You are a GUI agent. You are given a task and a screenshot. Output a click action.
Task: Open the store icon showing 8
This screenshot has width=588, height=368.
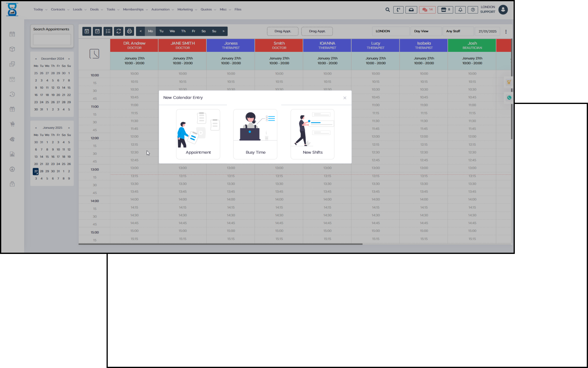445,10
